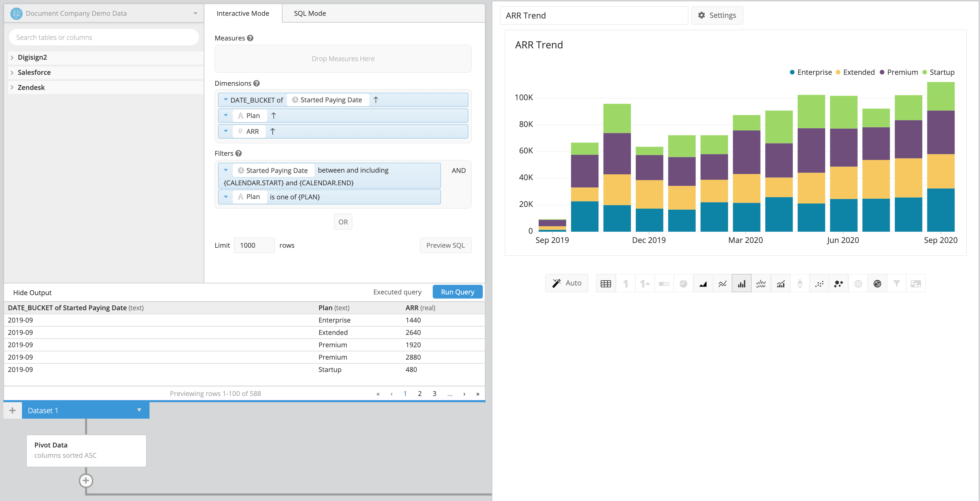Screen dimensions: 980x501
Task: Click the Preview SQL button
Action: pos(445,246)
